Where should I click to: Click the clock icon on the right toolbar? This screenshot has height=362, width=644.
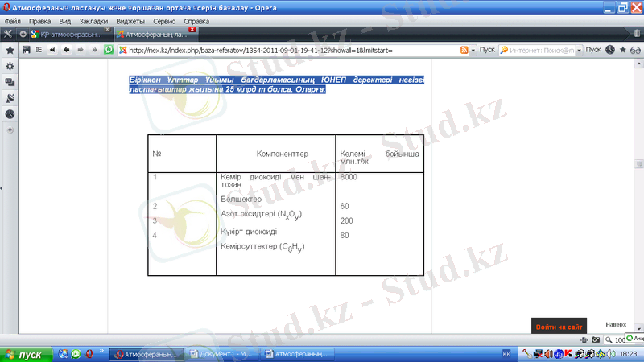point(610,50)
